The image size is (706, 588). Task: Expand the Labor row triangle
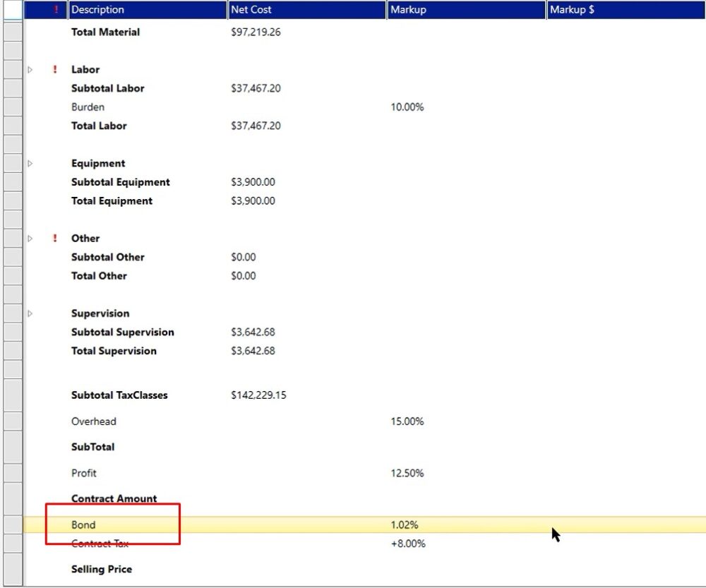point(30,70)
